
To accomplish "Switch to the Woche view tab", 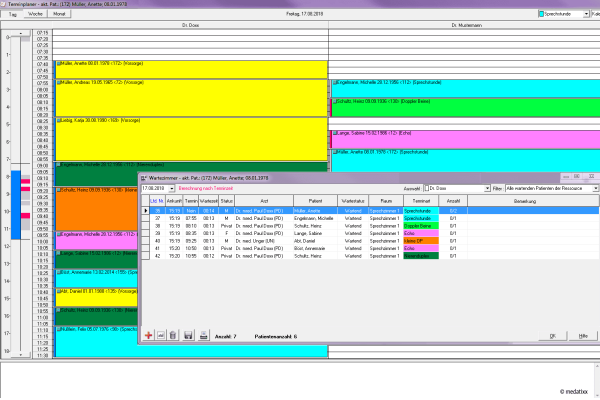I will [x=36, y=14].
